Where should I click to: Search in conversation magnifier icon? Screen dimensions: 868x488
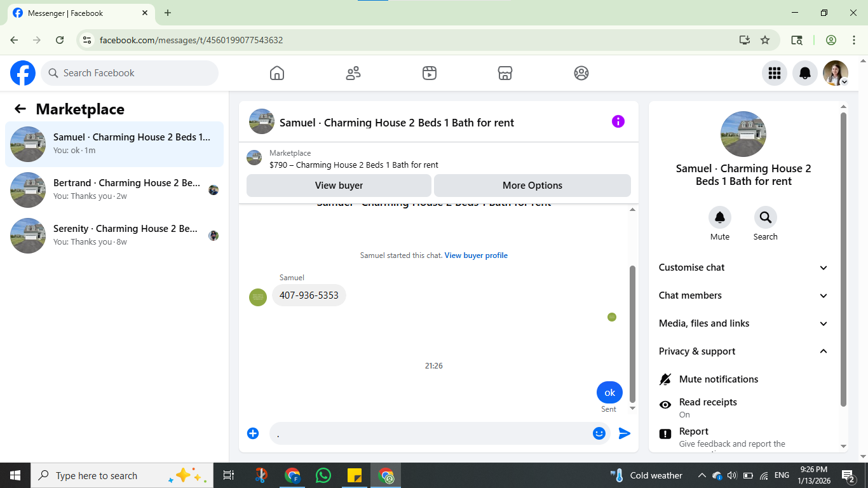(766, 217)
